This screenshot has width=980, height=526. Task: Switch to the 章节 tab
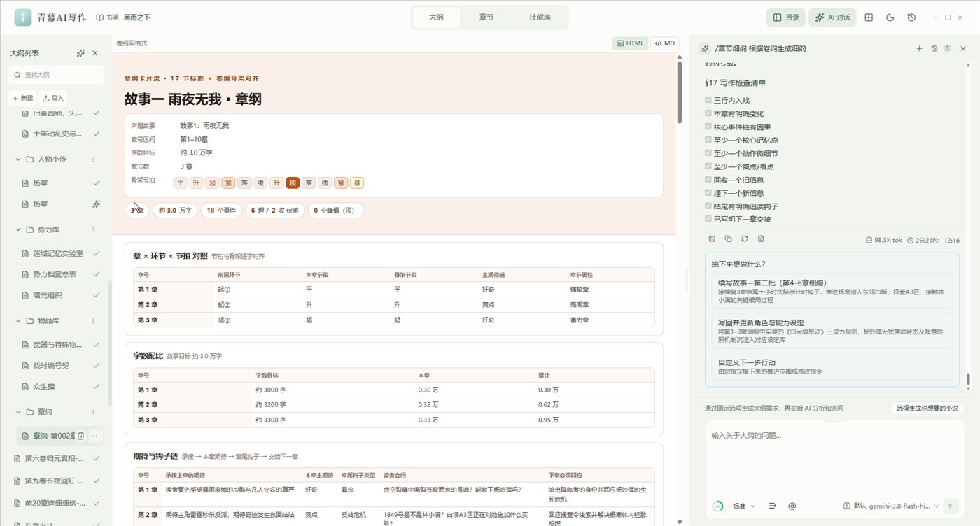486,17
